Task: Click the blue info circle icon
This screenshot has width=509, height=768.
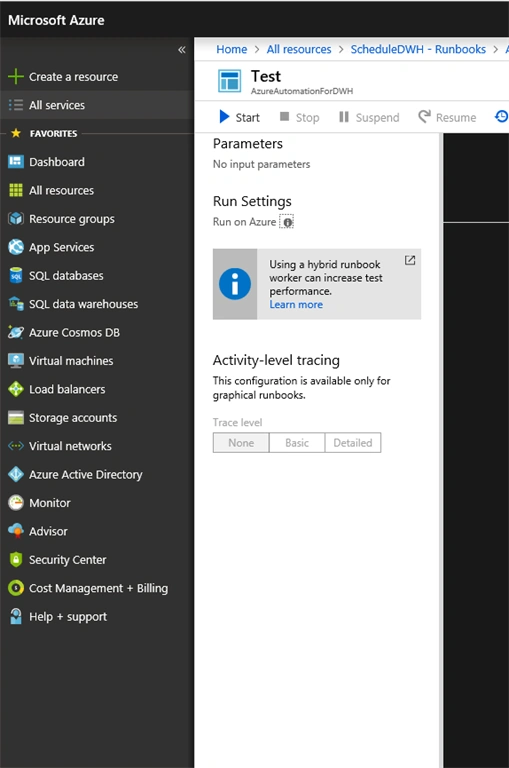Action: point(235,284)
